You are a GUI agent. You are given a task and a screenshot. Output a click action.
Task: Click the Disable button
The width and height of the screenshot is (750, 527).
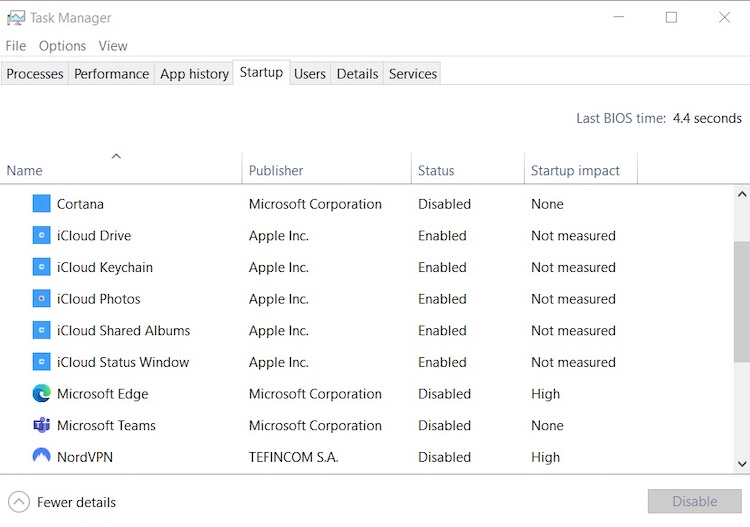(695, 501)
